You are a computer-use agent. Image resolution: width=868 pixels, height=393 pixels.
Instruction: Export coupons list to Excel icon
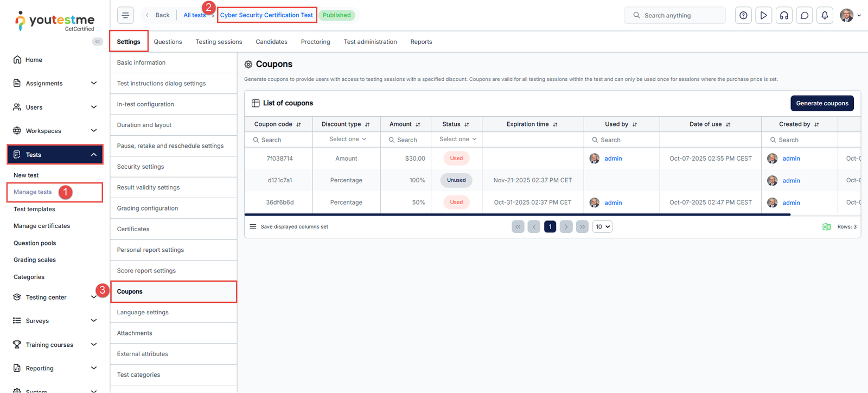[826, 227]
